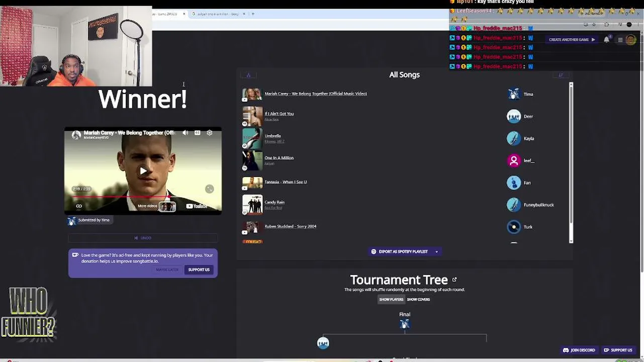The width and height of the screenshot is (644, 362).
Task: Click the Alicia Keys artist link
Action: pyautogui.click(x=271, y=119)
